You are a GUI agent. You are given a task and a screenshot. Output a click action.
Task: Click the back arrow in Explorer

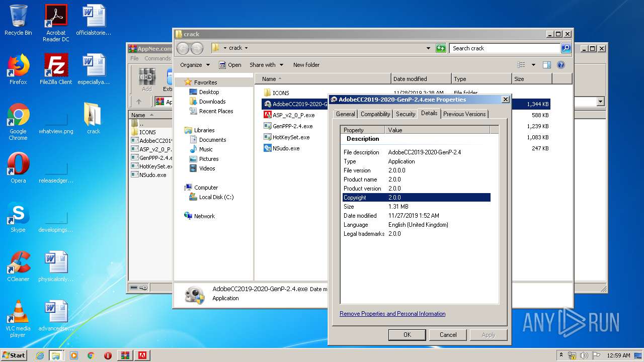click(183, 48)
